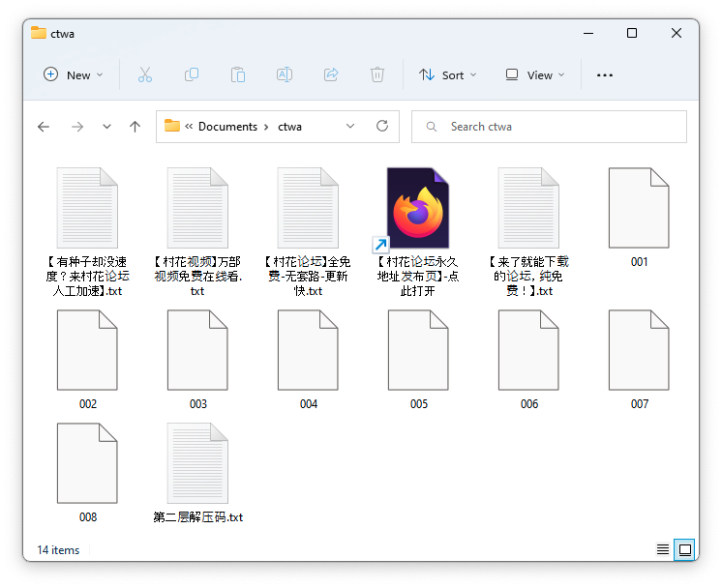Click the Copy icon in toolbar

click(x=192, y=74)
